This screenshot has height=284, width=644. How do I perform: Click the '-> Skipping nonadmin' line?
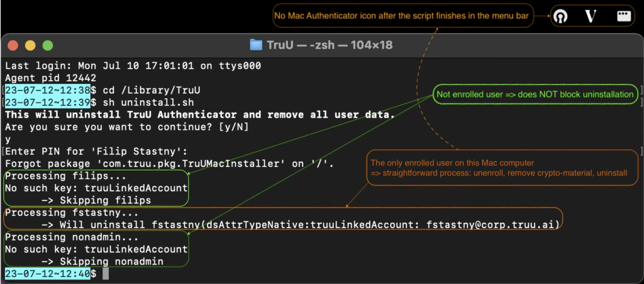pos(103,262)
